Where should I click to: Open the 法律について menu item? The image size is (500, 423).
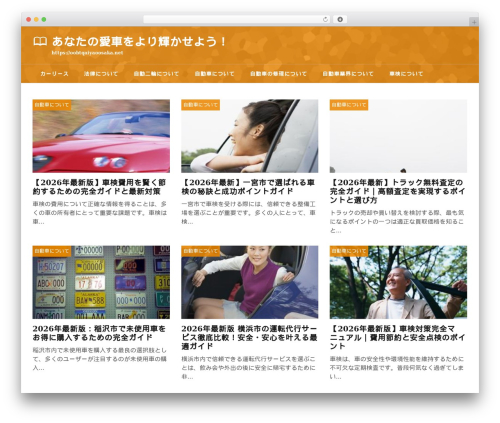coord(101,74)
